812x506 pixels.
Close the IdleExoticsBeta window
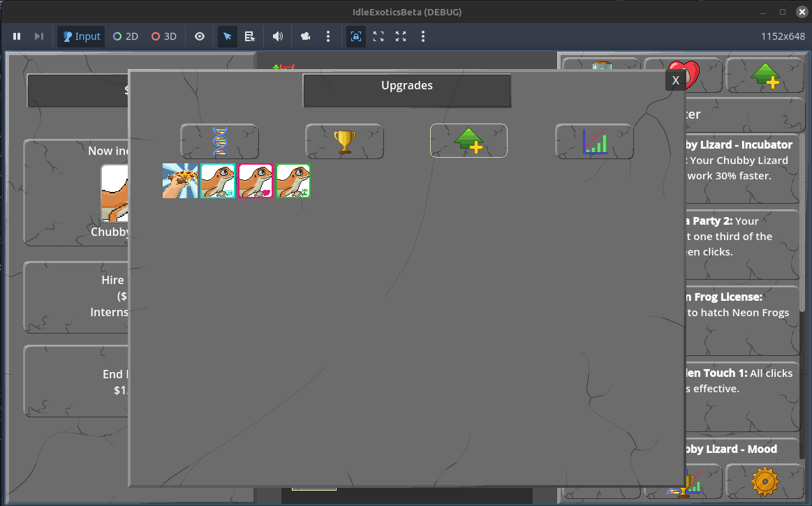[802, 12]
